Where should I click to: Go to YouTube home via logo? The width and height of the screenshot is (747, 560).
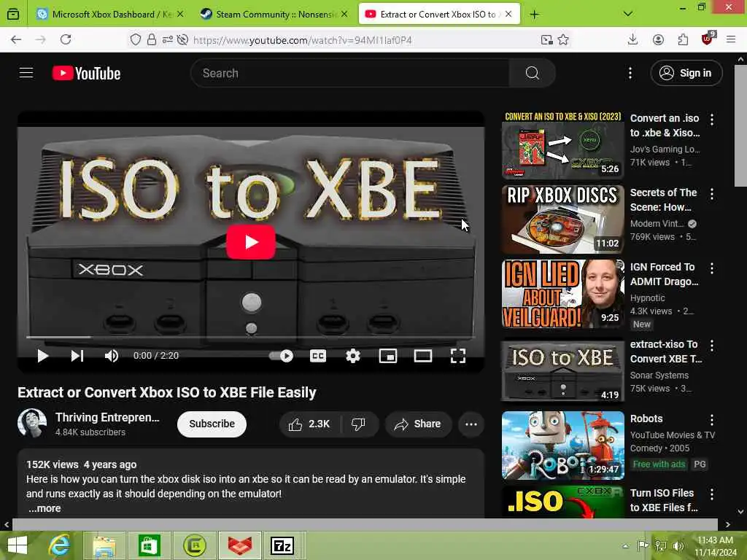[86, 74]
